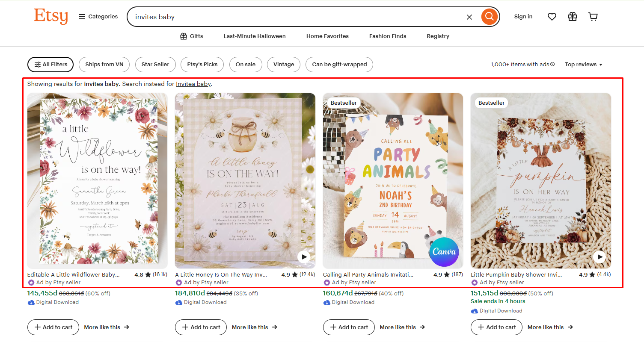Open Little Pumpkin Baby Shower title
The width and height of the screenshot is (644, 342).
pos(516,274)
